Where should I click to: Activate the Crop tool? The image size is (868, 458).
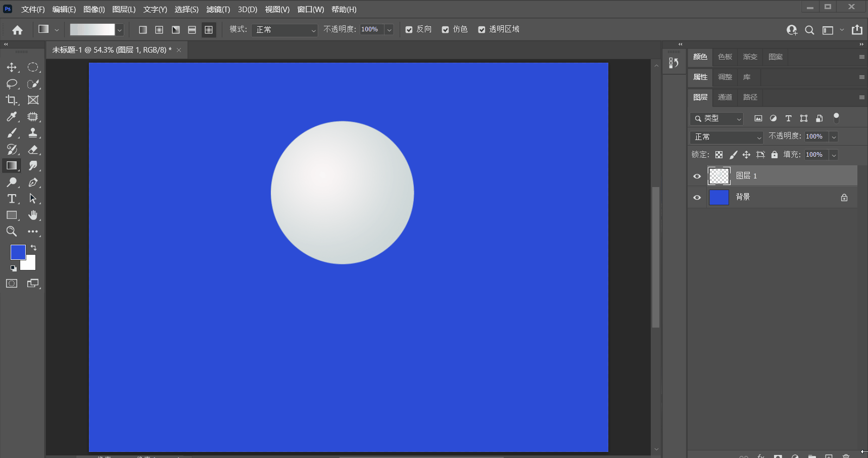tap(12, 100)
